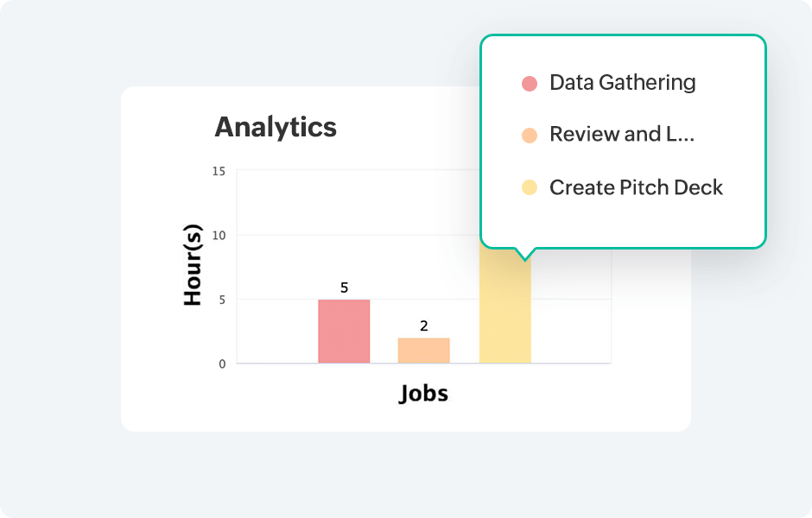Click the yellow Create Pitch Deck dot
The image size is (812, 518).
click(530, 187)
